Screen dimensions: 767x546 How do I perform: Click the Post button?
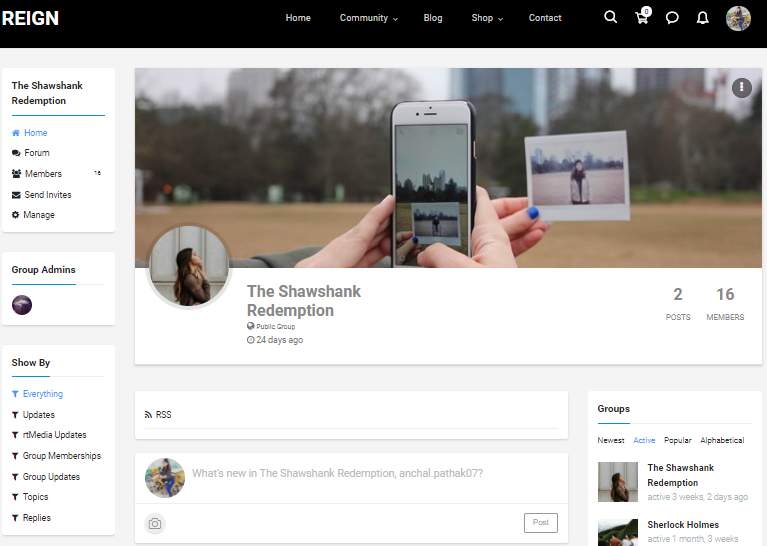point(541,523)
